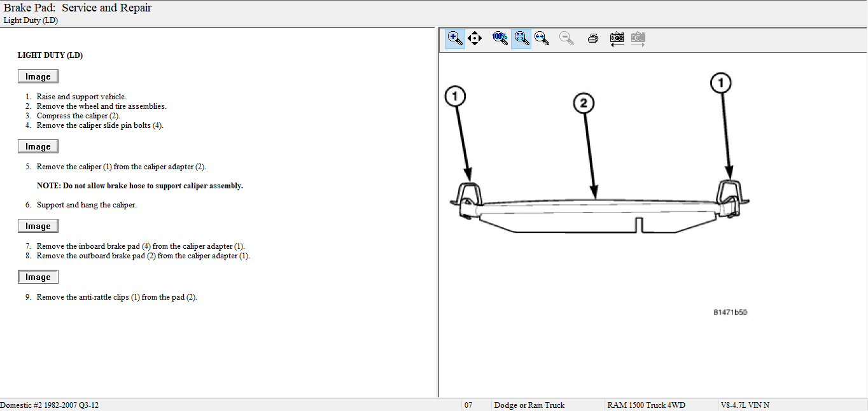Click status bar 'Dodge or Ram Truck'

(x=529, y=405)
